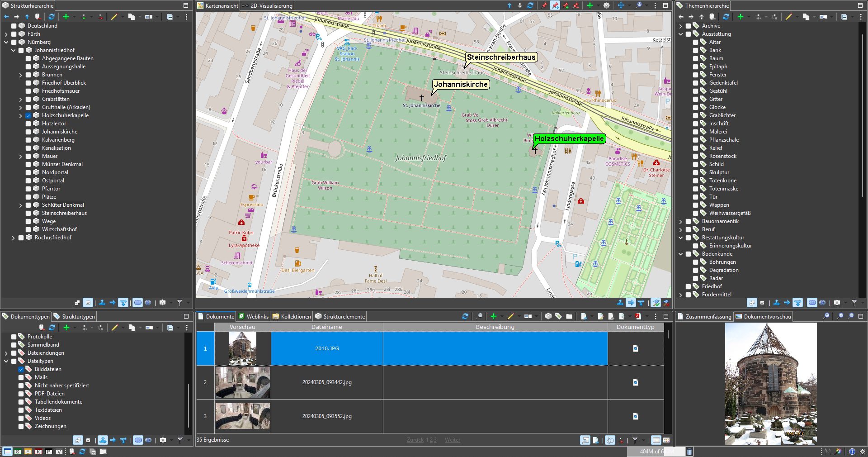Check the Epitaph theme checkbox

(696, 67)
